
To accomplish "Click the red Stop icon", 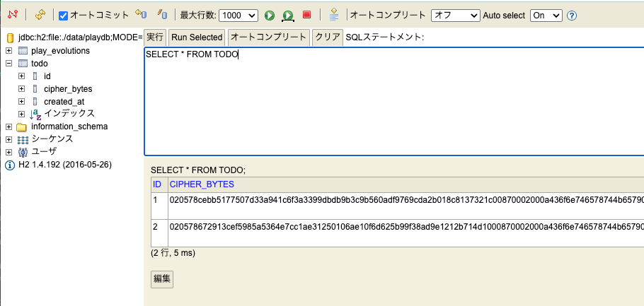I will (306, 15).
